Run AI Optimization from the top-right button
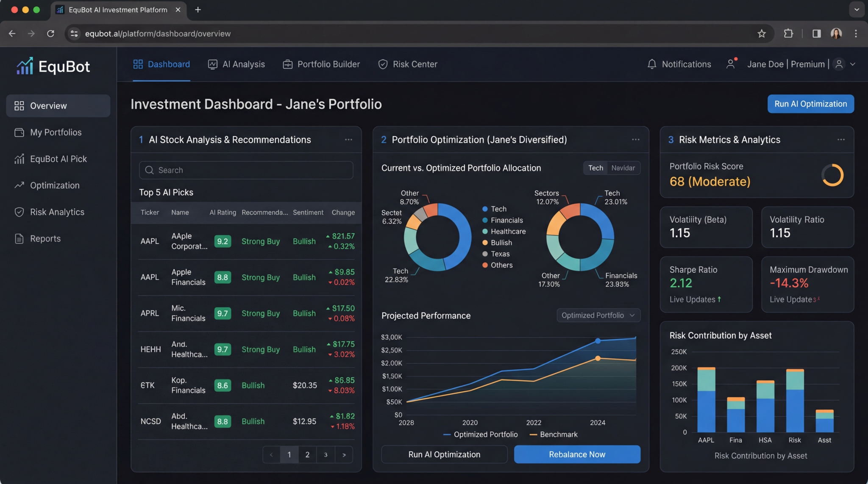The image size is (868, 484). tap(810, 104)
